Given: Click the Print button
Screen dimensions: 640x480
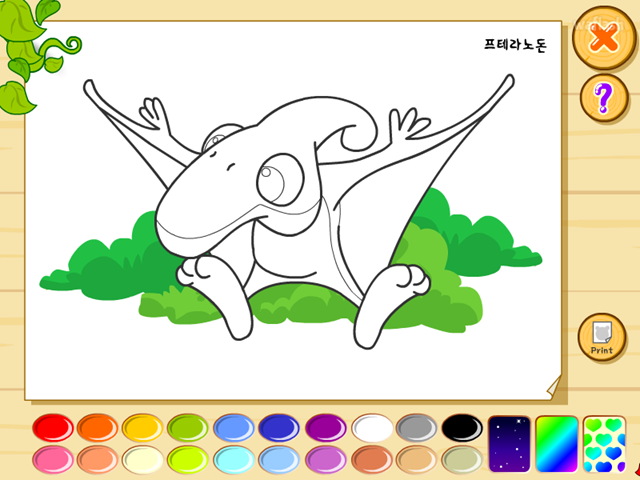Looking at the screenshot, I should [x=602, y=337].
